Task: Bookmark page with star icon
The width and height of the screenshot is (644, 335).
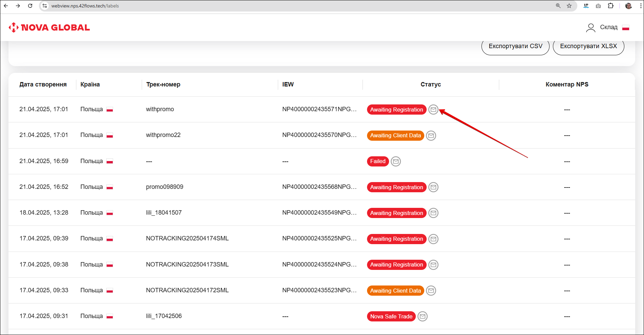Action: [569, 6]
